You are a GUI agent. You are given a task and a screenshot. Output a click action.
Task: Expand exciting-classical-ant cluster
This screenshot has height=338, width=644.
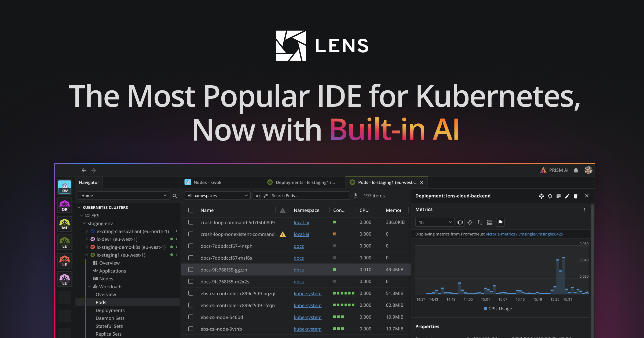click(x=87, y=231)
